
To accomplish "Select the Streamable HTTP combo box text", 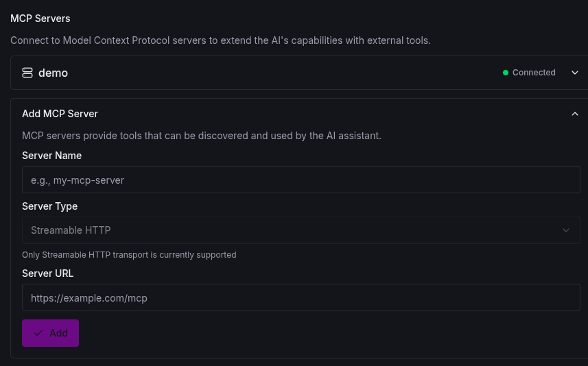I will 71,230.
